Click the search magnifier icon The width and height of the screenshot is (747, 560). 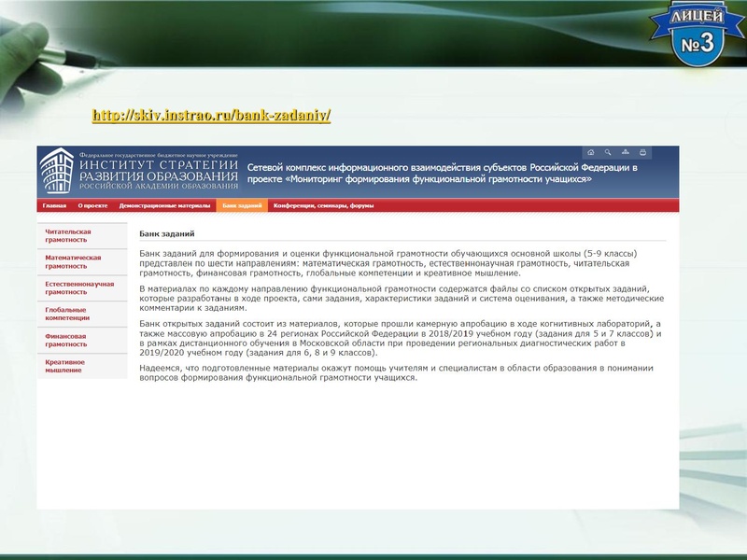coord(607,152)
